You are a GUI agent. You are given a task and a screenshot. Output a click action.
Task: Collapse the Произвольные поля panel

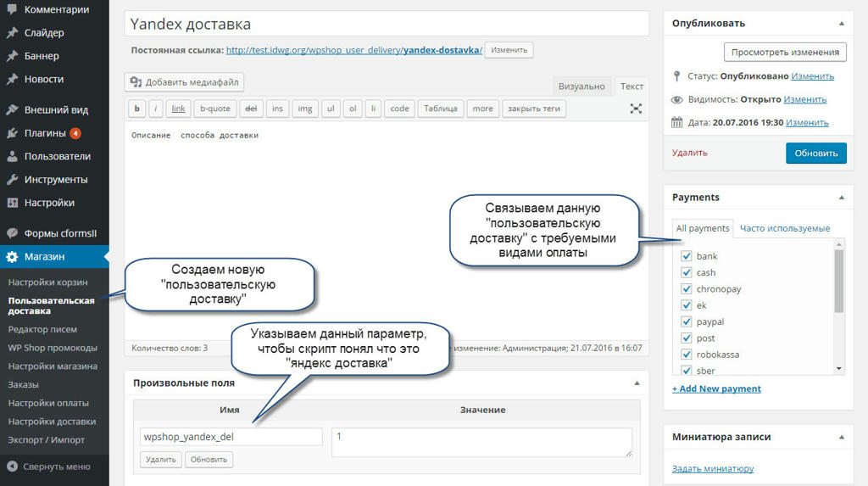(x=637, y=383)
